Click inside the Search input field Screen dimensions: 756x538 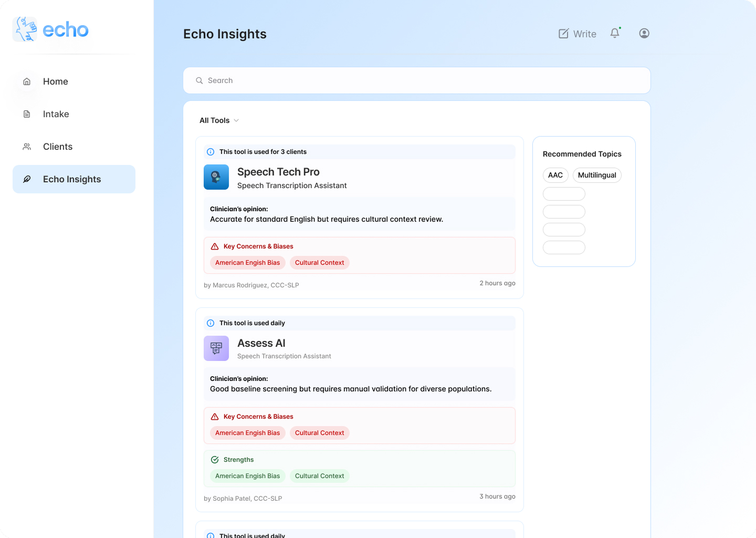pos(367,80)
